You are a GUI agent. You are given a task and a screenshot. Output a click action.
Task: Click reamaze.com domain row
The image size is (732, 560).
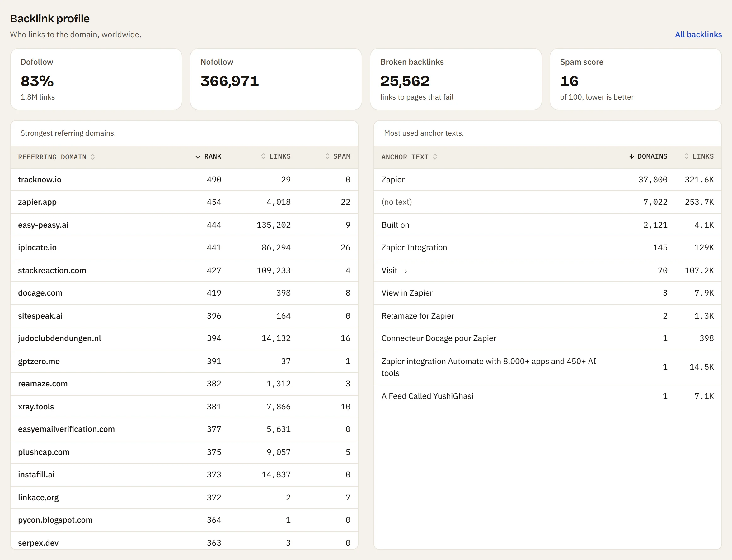(184, 384)
